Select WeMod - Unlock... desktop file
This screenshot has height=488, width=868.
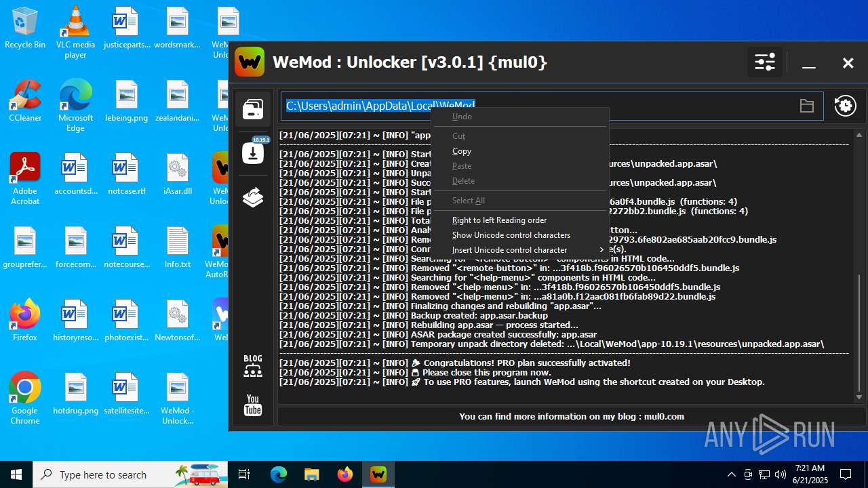tap(178, 398)
